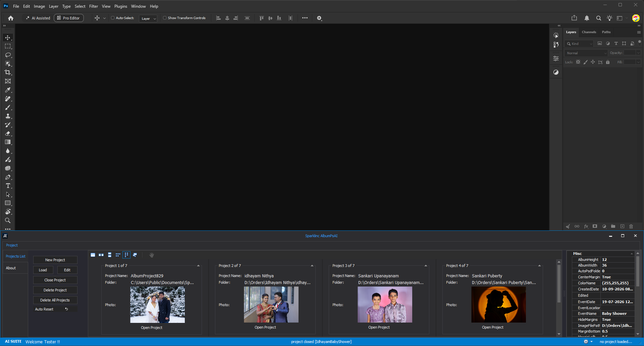Click the hand pan icon in AlbumPsAI toolbar
The height and width of the screenshot is (346, 644).
[152, 255]
